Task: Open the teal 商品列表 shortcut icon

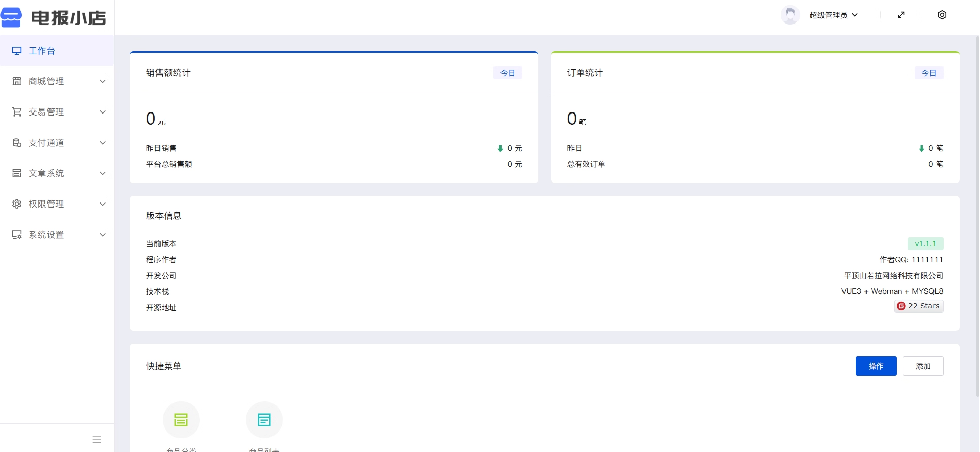Action: coord(264,420)
